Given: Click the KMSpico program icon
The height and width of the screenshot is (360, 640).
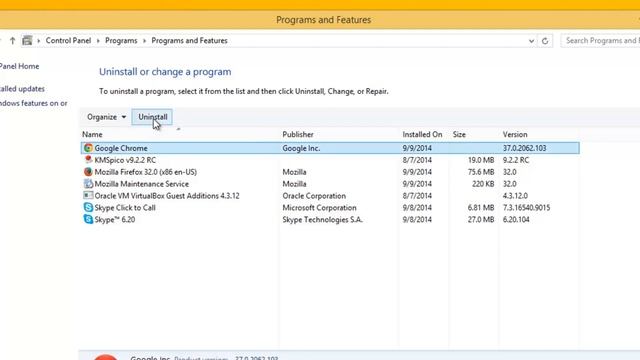Looking at the screenshot, I should (88, 160).
